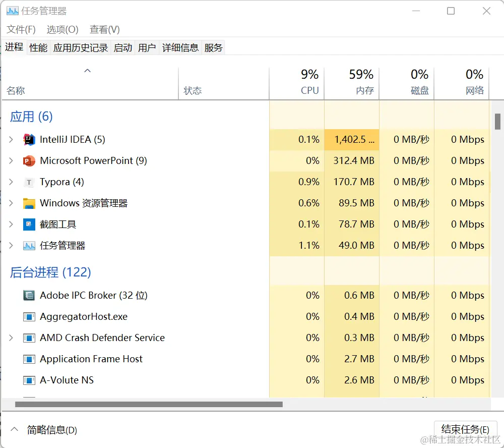The height and width of the screenshot is (448, 504).
Task: Select the Typora (4) row name
Action: tap(61, 182)
